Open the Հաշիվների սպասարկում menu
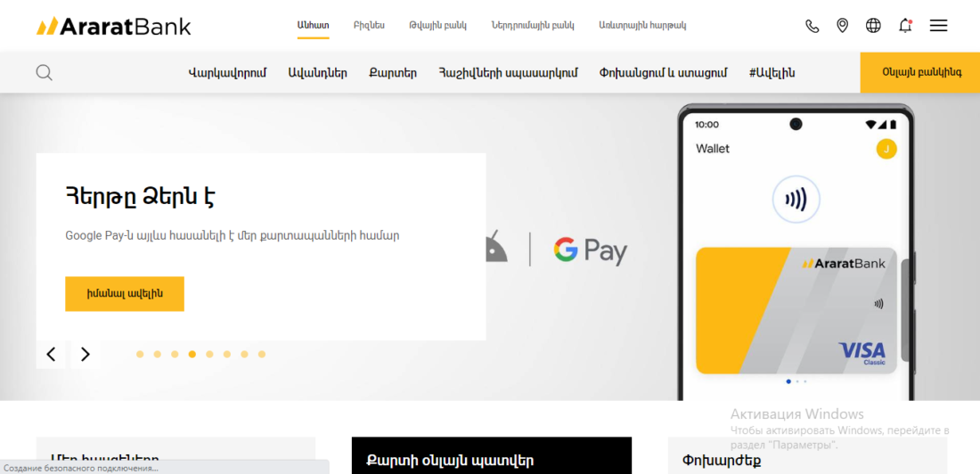The height and width of the screenshot is (474, 980). point(508,72)
